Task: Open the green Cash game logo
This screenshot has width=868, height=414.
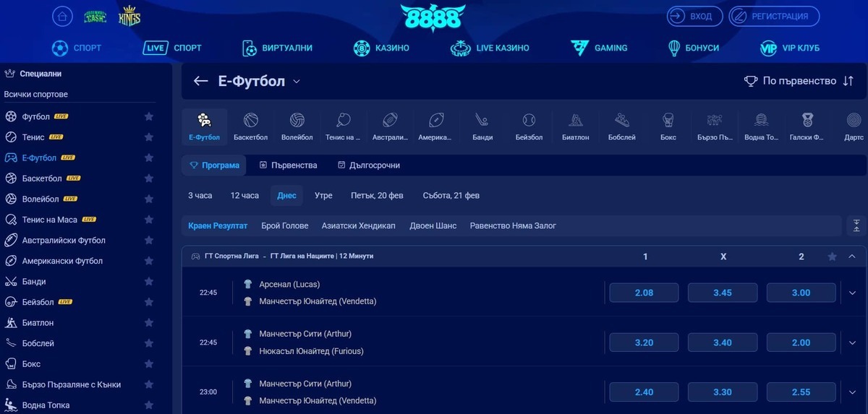Action: point(95,16)
